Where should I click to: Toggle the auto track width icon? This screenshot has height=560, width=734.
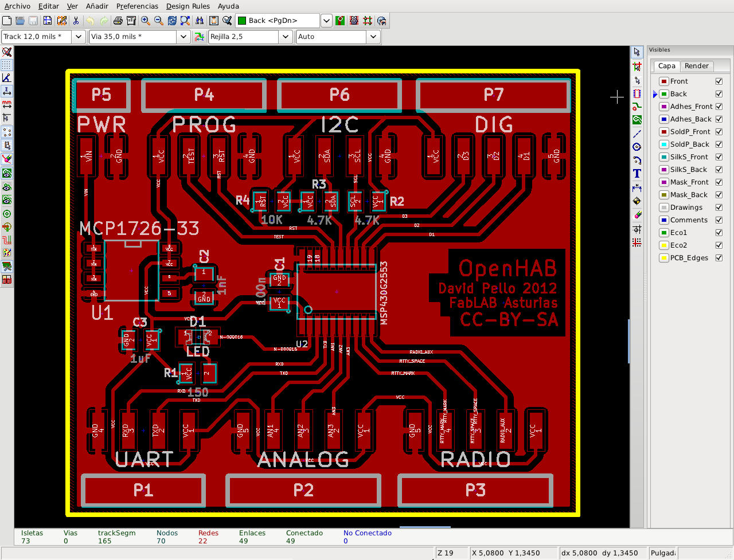point(199,37)
